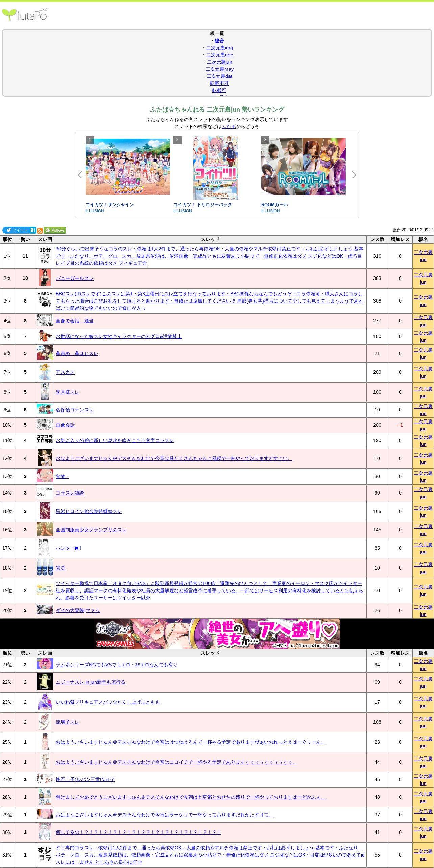Click 二次元裏 jun board link in row 21位
This screenshot has height=868, width=434.
click(x=423, y=665)
